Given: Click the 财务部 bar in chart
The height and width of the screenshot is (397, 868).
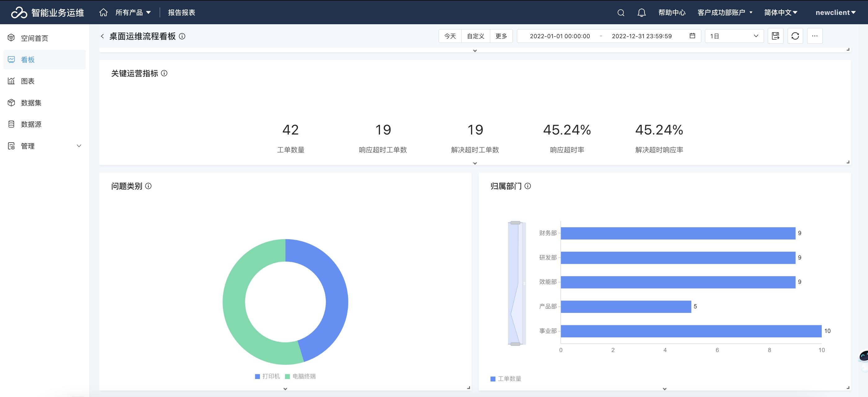Looking at the screenshot, I should (678, 233).
